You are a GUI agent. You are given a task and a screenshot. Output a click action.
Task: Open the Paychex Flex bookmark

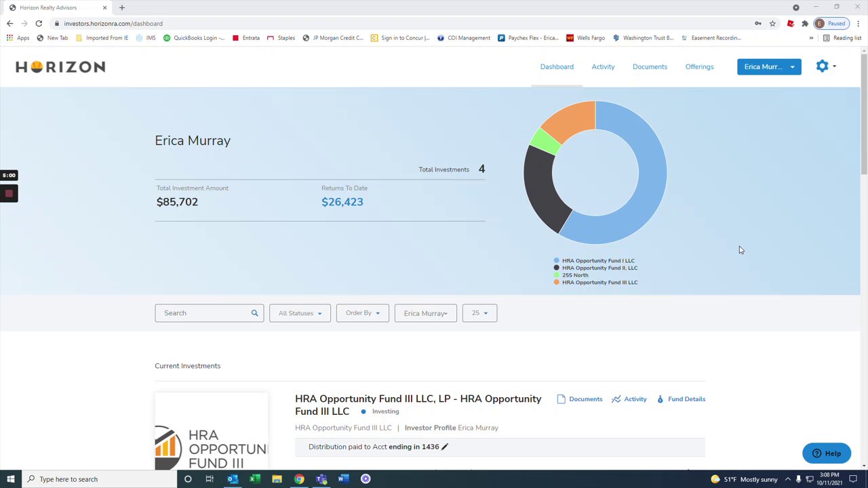pyautogui.click(x=528, y=38)
